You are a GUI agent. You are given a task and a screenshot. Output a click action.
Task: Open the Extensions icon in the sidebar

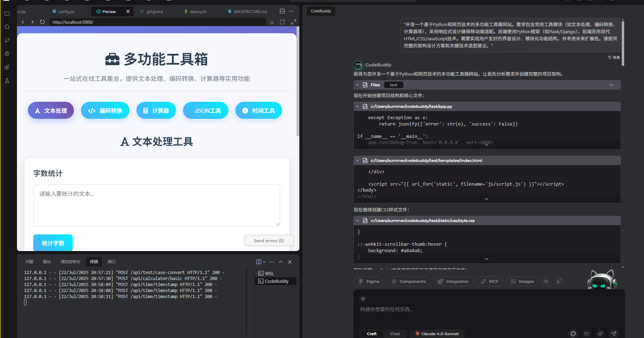(x=7, y=67)
